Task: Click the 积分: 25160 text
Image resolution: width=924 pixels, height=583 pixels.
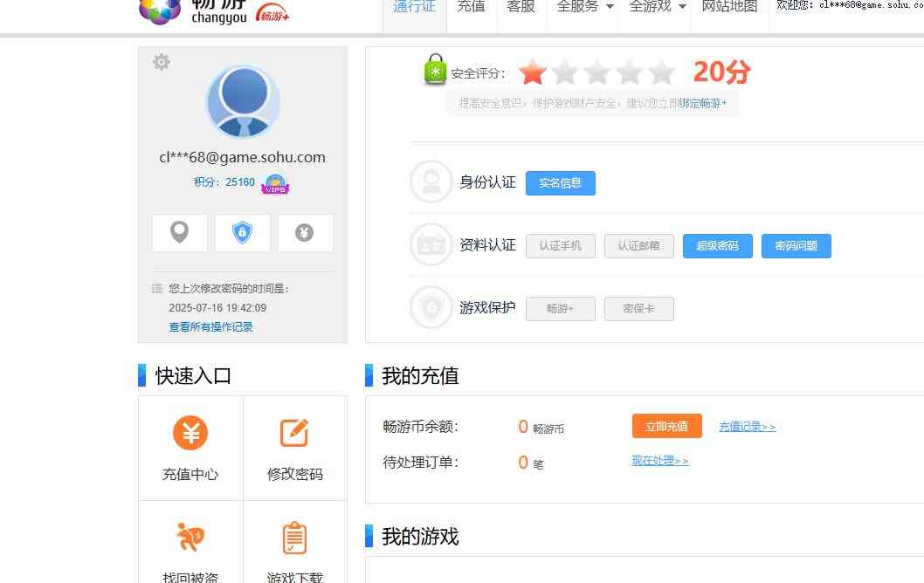Action: point(224,182)
